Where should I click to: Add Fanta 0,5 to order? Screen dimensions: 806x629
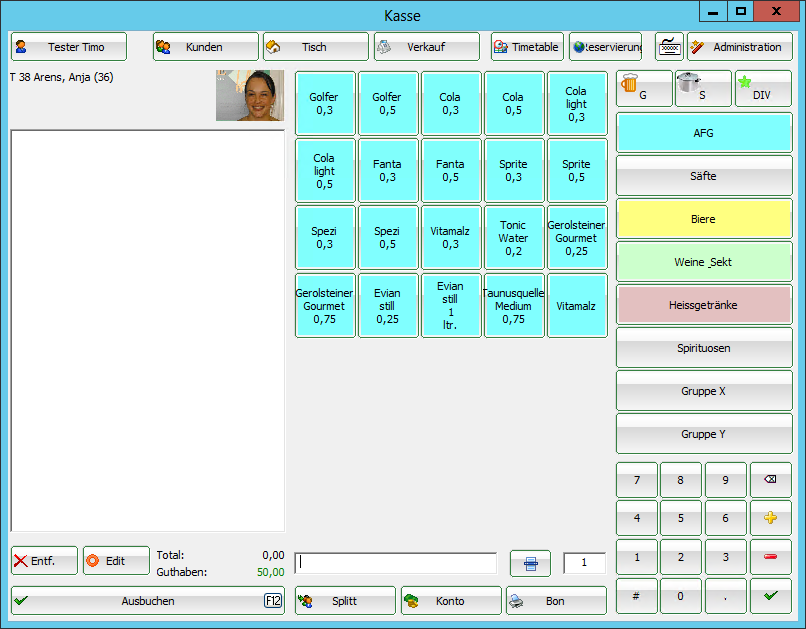[451, 171]
